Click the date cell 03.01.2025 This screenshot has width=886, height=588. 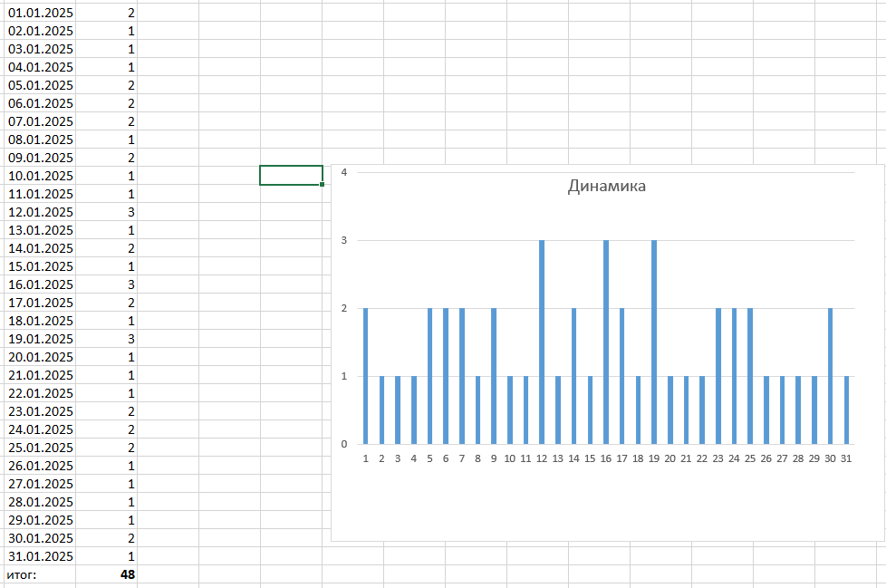click(x=40, y=49)
